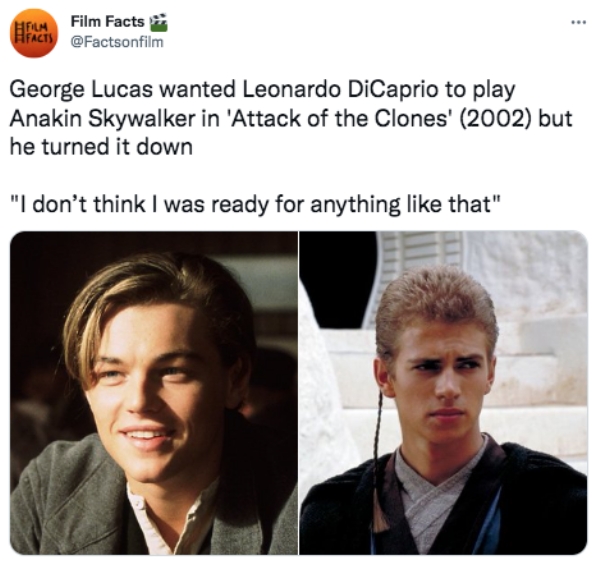Open the Film Facts display name
The height and width of the screenshot is (564, 600).
pyautogui.click(x=108, y=22)
